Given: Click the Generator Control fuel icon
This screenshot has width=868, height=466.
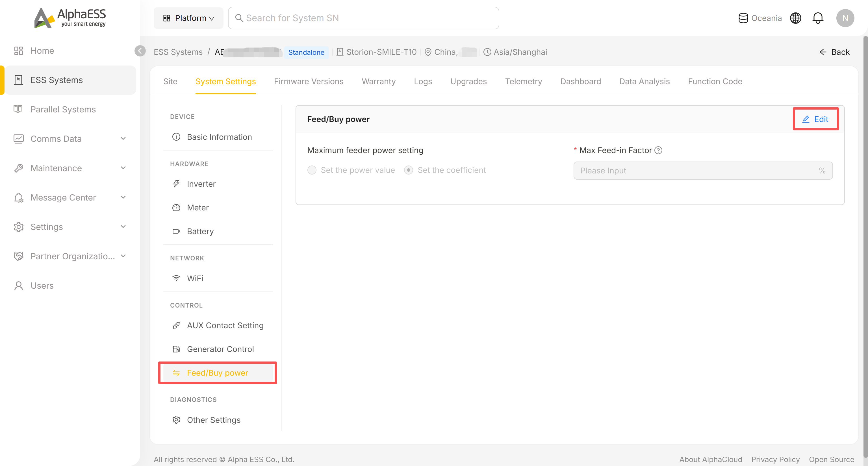Looking at the screenshot, I should [176, 349].
